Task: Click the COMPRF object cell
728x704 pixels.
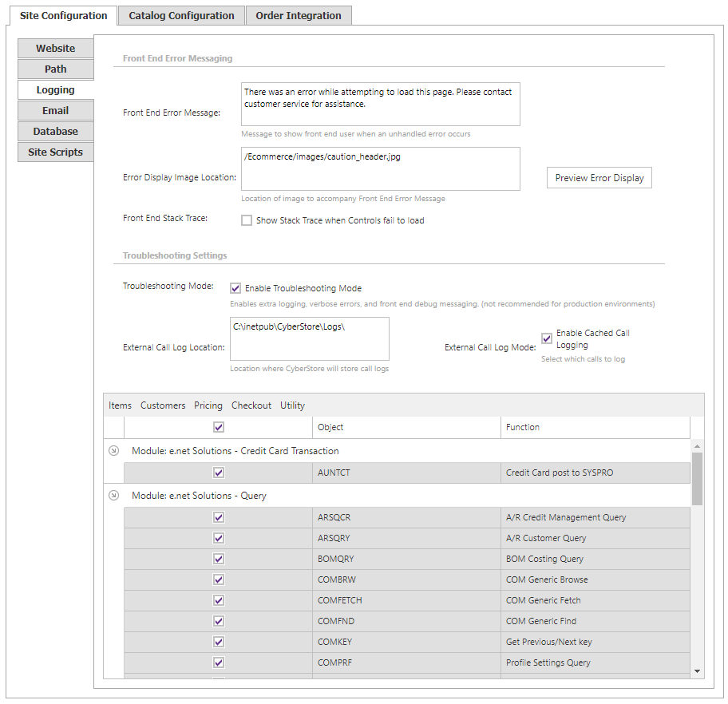Action: (x=406, y=662)
